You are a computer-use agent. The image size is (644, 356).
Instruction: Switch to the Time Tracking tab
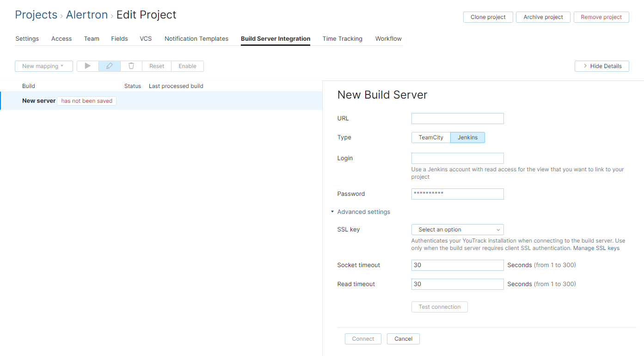pyautogui.click(x=342, y=38)
